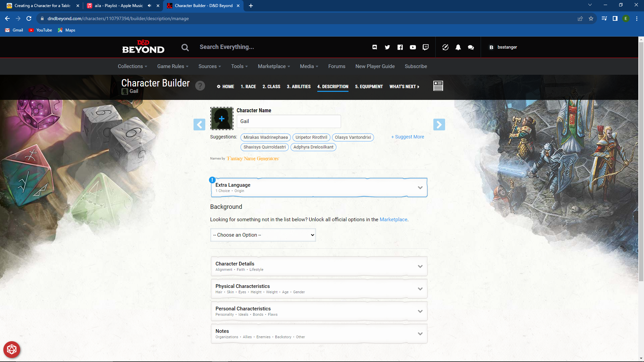
Task: Open the YouTube social icon in header
Action: point(413,47)
